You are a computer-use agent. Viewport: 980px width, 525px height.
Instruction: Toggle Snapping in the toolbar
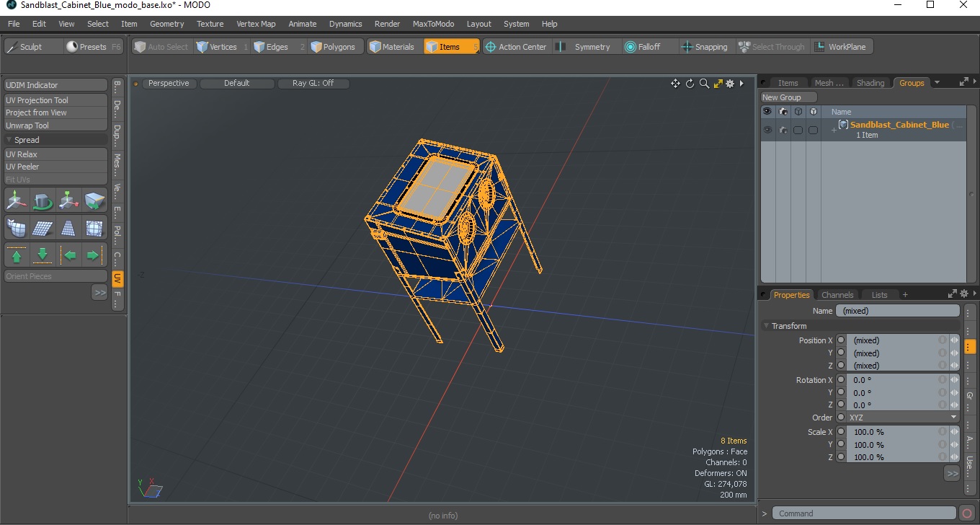coord(705,47)
